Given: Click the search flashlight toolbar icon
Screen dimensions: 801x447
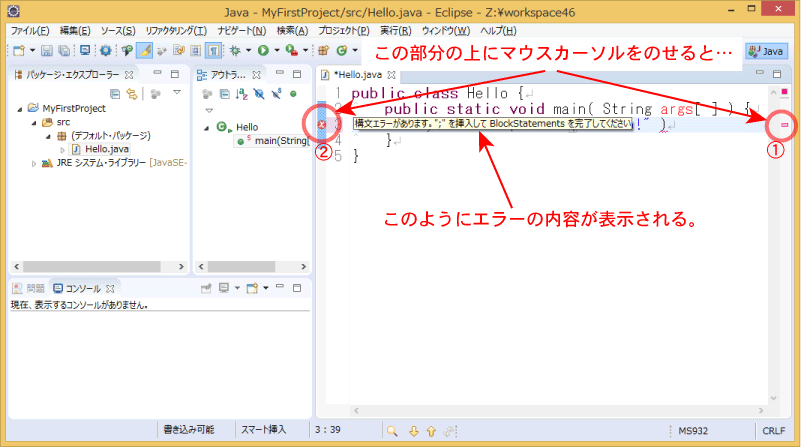Looking at the screenshot, I should click(x=127, y=51).
